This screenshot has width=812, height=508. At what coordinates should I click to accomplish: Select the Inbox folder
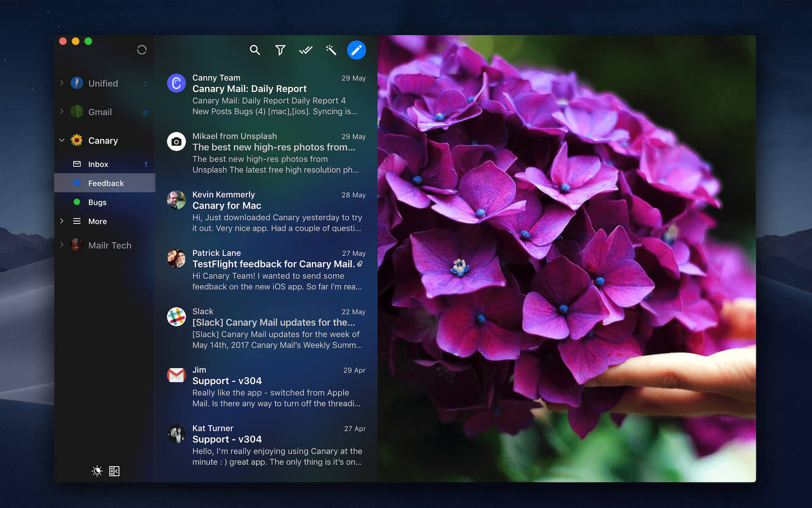click(105, 164)
